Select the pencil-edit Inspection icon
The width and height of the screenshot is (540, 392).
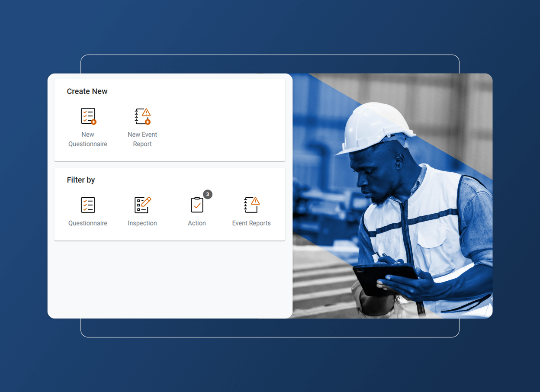pos(142,205)
